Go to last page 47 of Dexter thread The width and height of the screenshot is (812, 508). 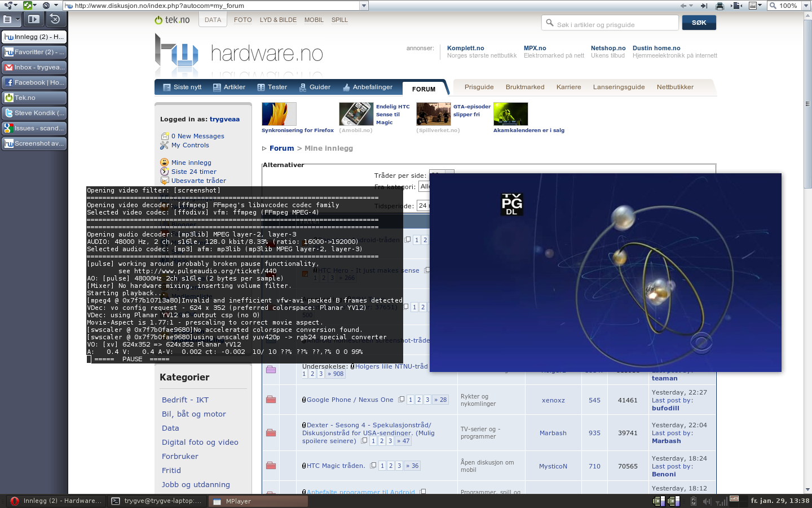[x=403, y=441]
